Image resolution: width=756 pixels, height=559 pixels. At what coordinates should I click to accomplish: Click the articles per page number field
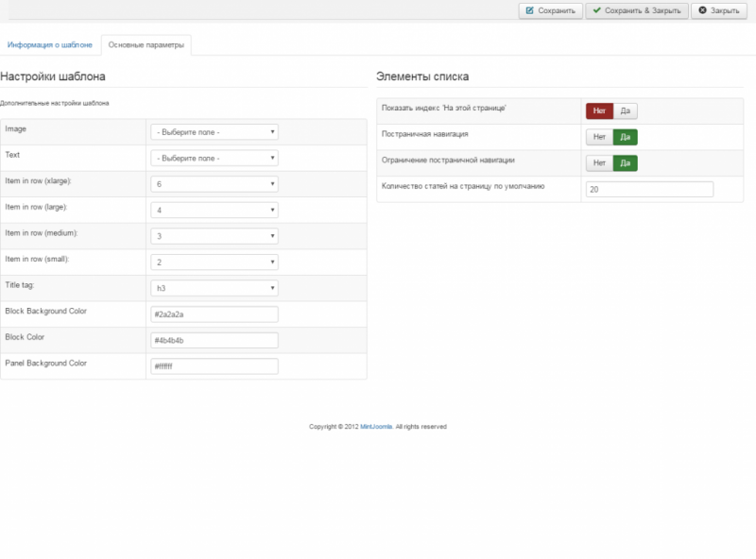[649, 190]
